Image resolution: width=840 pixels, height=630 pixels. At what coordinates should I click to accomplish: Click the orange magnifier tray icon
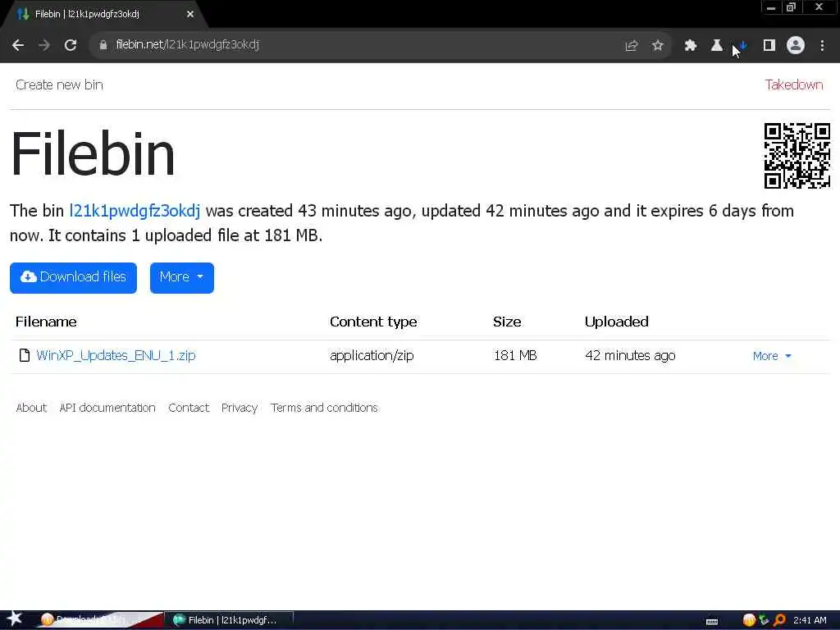(x=779, y=620)
